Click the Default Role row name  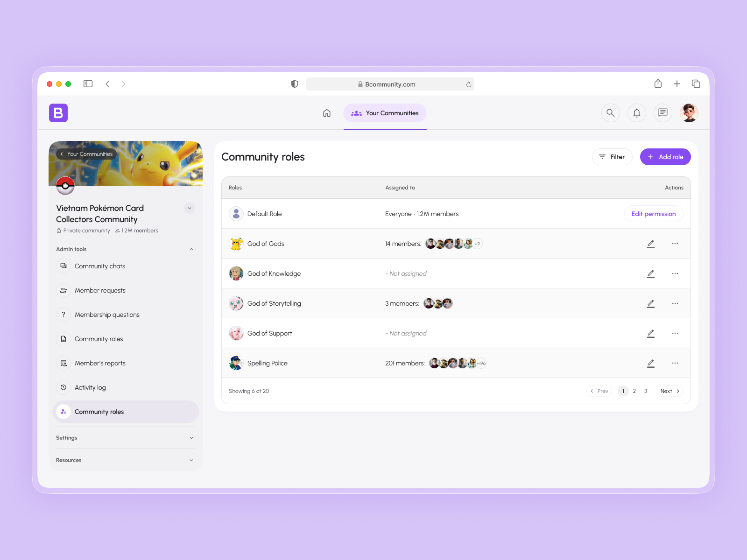pyautogui.click(x=265, y=214)
